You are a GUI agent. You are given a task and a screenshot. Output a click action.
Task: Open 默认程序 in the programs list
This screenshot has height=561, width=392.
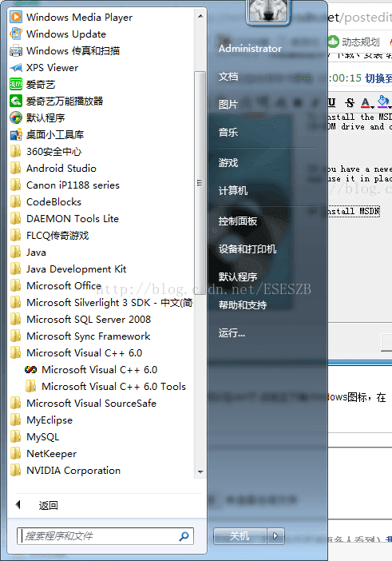tap(45, 117)
